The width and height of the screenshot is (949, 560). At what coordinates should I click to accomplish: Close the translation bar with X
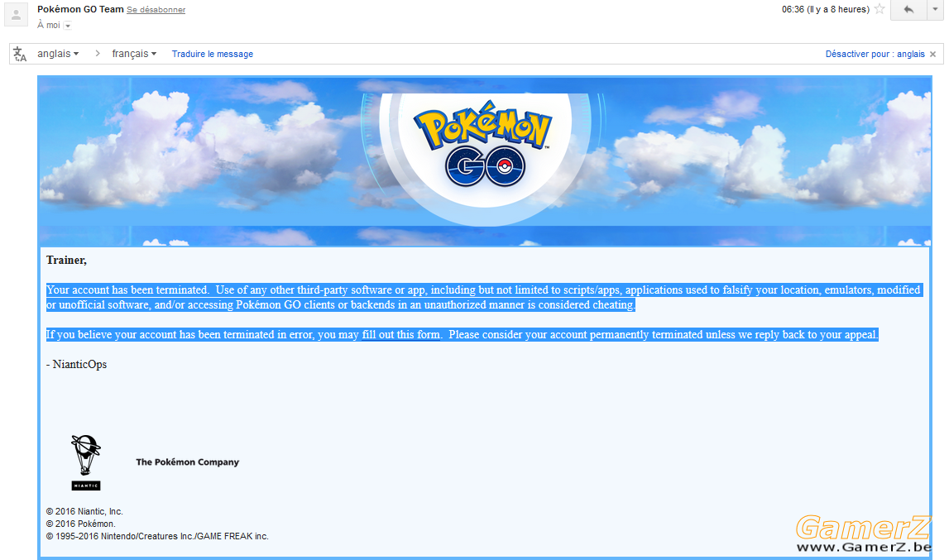[932, 54]
